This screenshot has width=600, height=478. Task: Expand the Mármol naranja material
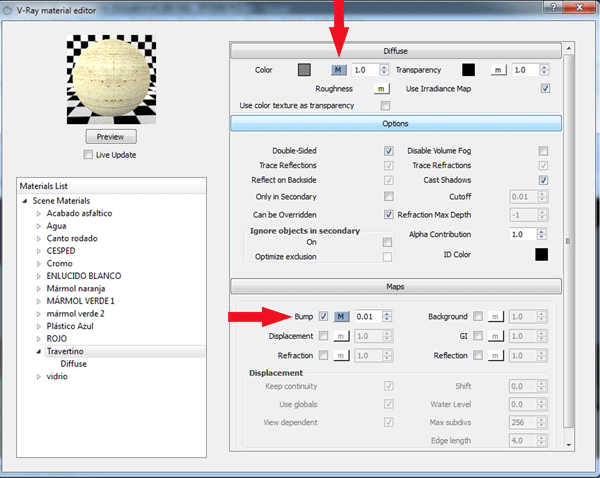pyautogui.click(x=39, y=289)
